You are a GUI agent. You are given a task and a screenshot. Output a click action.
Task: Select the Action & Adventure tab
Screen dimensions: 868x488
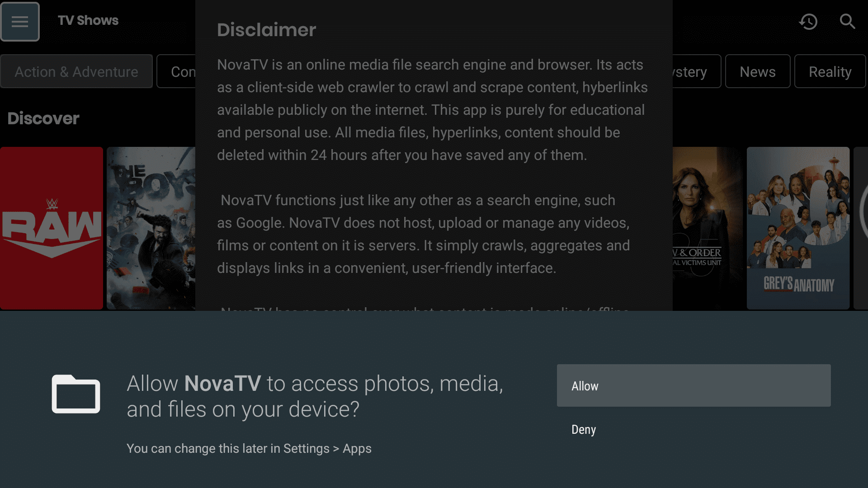(76, 71)
